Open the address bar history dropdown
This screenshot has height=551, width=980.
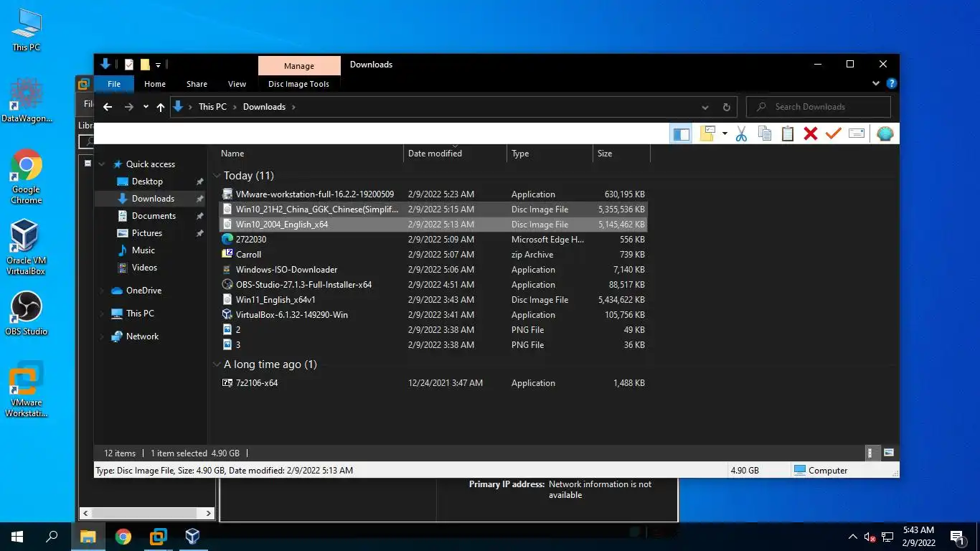[x=705, y=107]
